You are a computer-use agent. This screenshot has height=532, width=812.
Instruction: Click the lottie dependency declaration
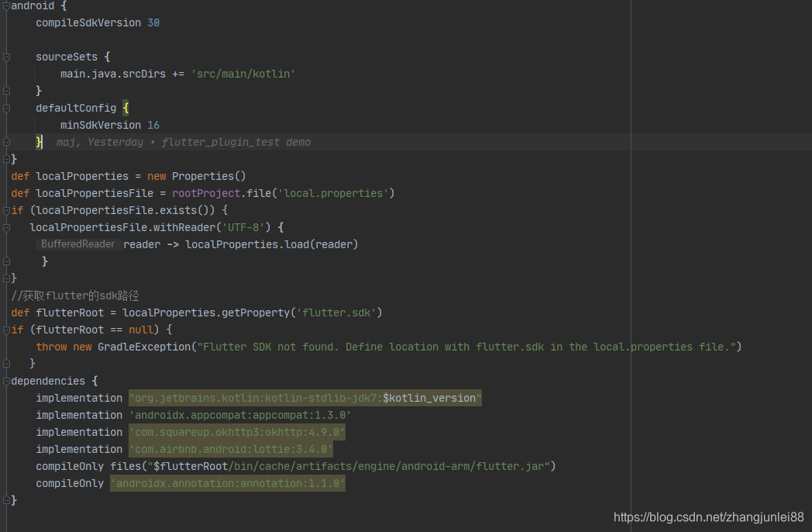click(x=230, y=449)
